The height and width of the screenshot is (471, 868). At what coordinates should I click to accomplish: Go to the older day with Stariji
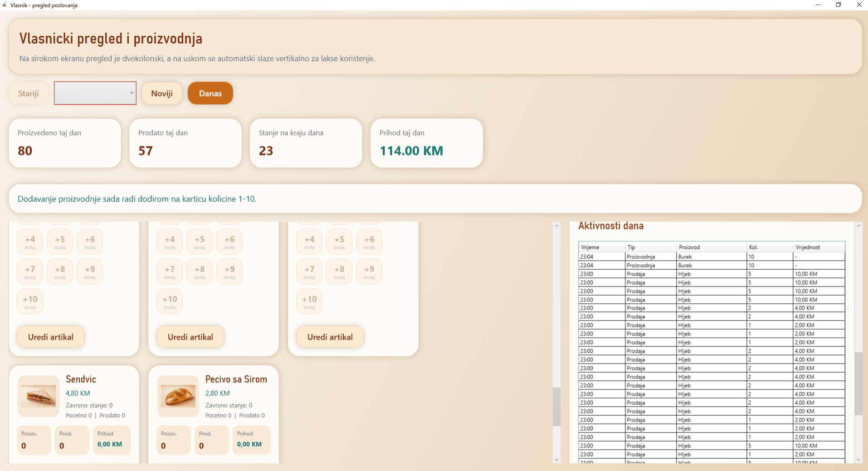(x=29, y=93)
